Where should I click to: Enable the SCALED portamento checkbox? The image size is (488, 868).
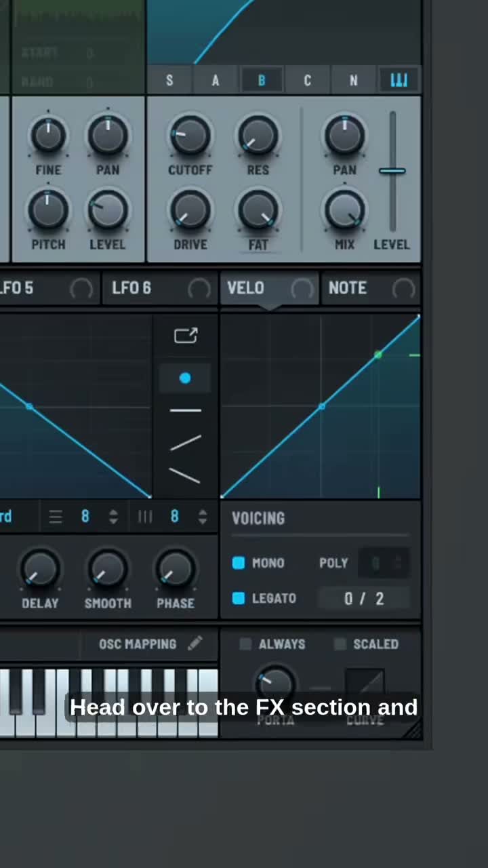click(340, 644)
